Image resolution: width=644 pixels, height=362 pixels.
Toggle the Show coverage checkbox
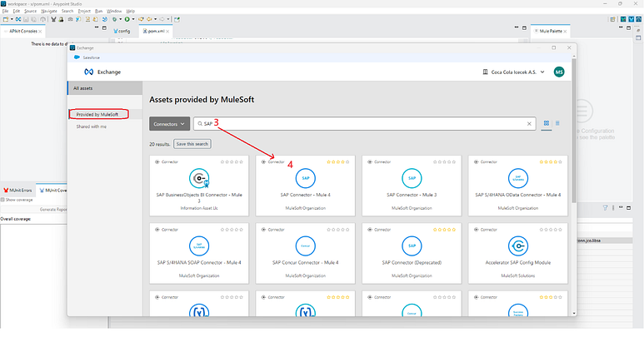point(2,200)
